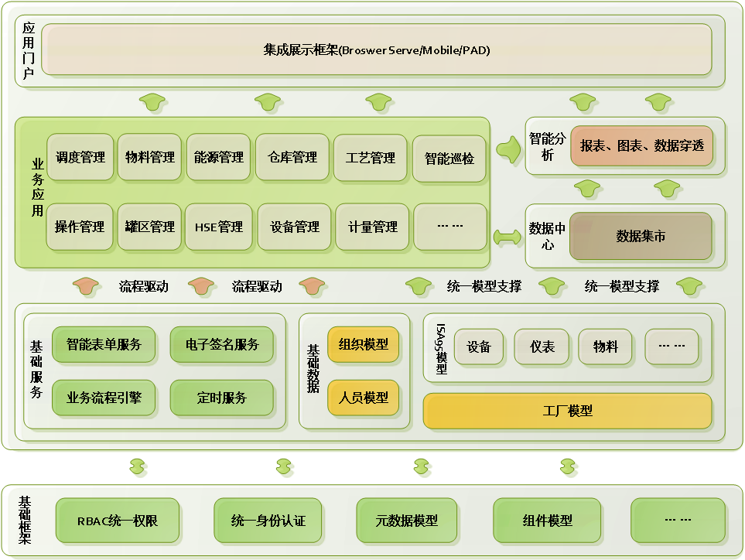Click the 人员模型 yellow box
This screenshot has width=745, height=560.
(x=364, y=398)
